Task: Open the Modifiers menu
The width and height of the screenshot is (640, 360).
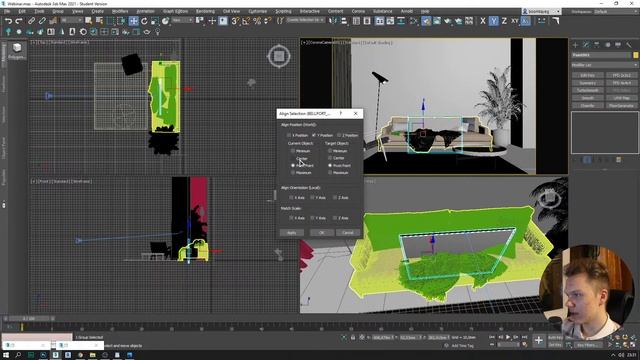Action: tap(120, 11)
